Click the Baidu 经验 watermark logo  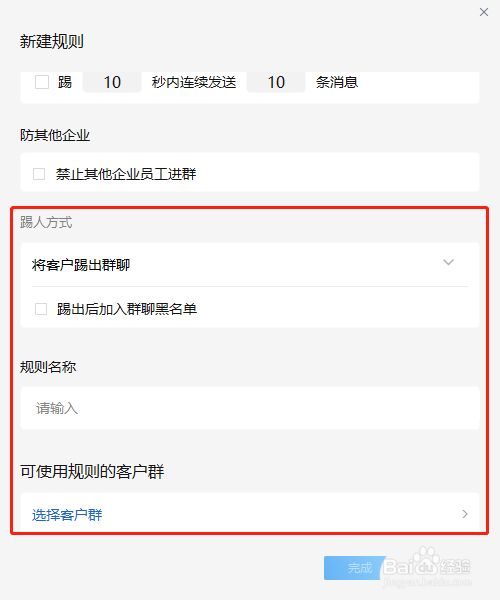click(x=427, y=566)
